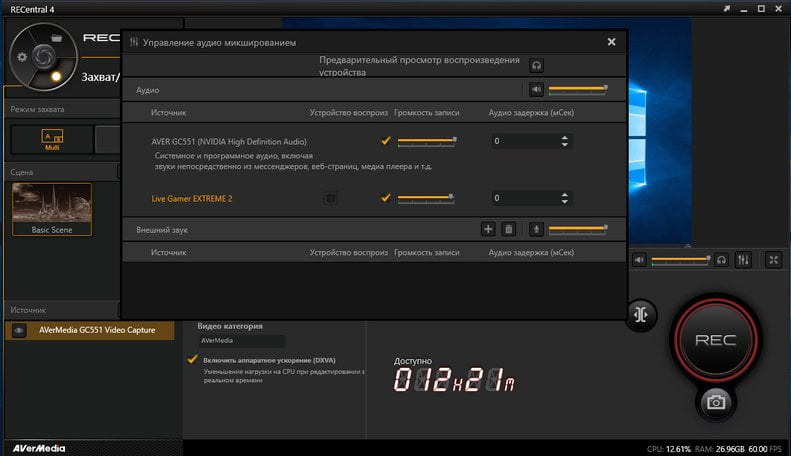The width and height of the screenshot is (791, 456).
Task: Decrease Live Gamer EXTREME 2 audio delay
Action: [564, 201]
